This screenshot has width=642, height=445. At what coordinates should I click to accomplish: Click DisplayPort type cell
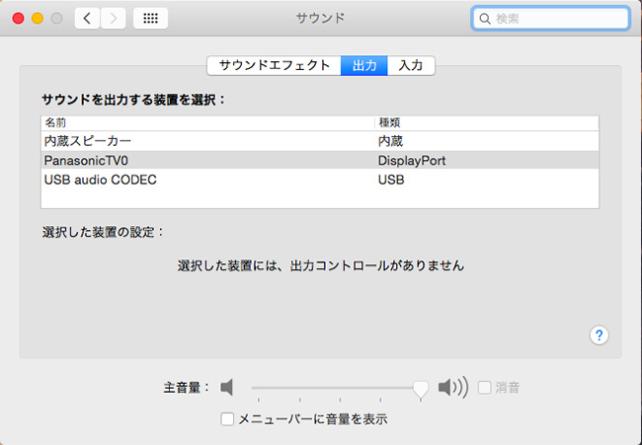click(x=411, y=161)
